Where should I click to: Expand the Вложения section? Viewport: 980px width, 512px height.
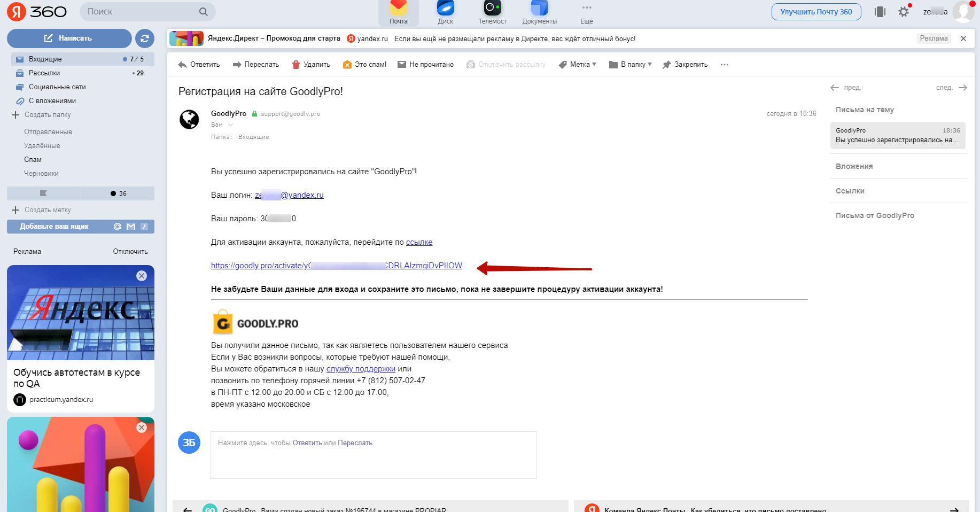point(854,166)
